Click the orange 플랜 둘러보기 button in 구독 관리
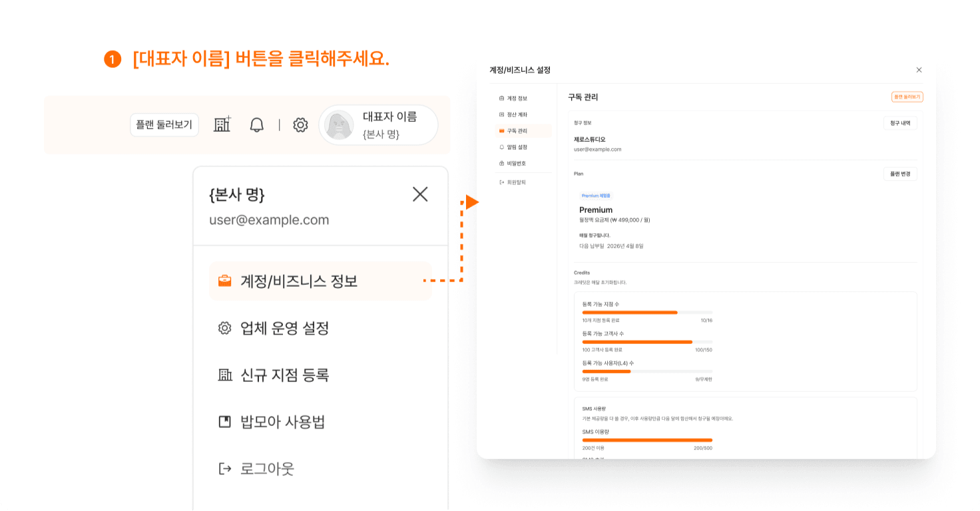 (907, 97)
